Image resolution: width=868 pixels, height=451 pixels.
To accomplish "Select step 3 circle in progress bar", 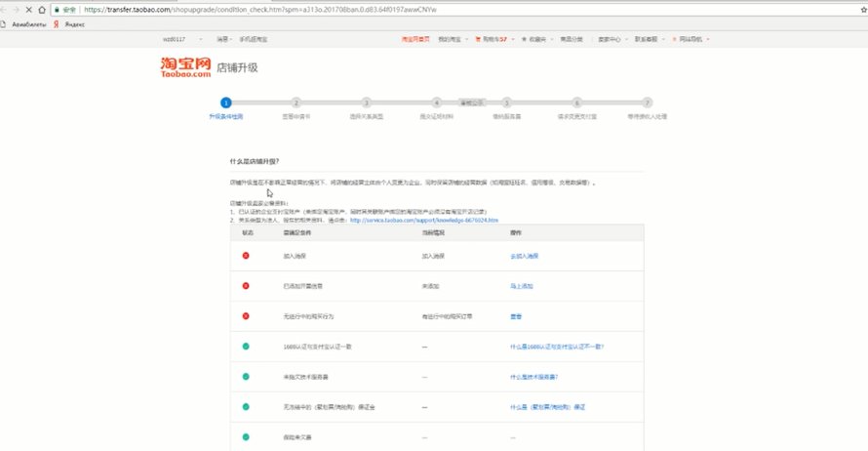I will coord(367,102).
